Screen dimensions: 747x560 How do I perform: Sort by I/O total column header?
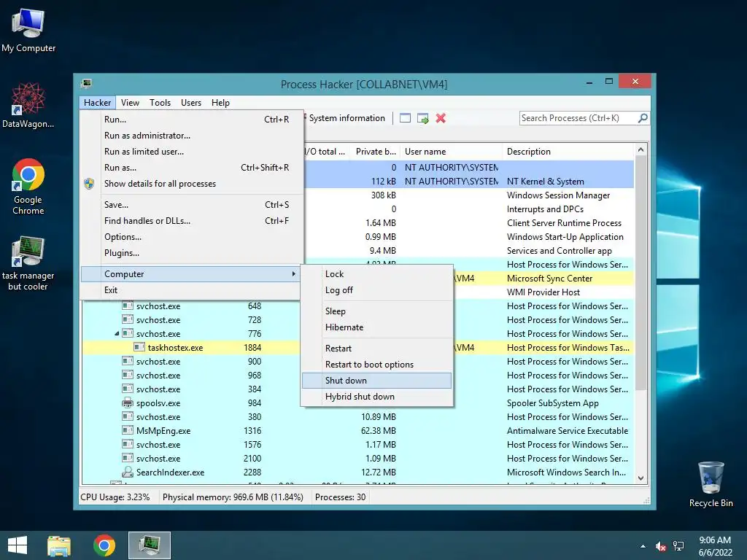[326, 152]
